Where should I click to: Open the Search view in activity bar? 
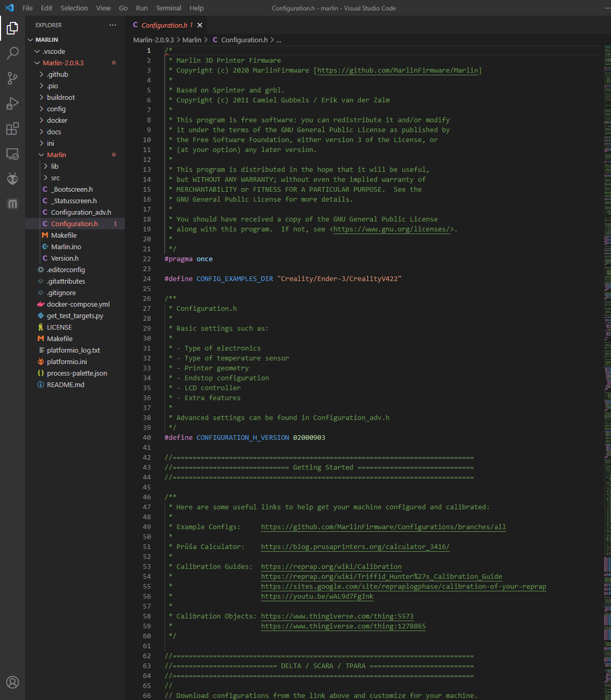(13, 53)
